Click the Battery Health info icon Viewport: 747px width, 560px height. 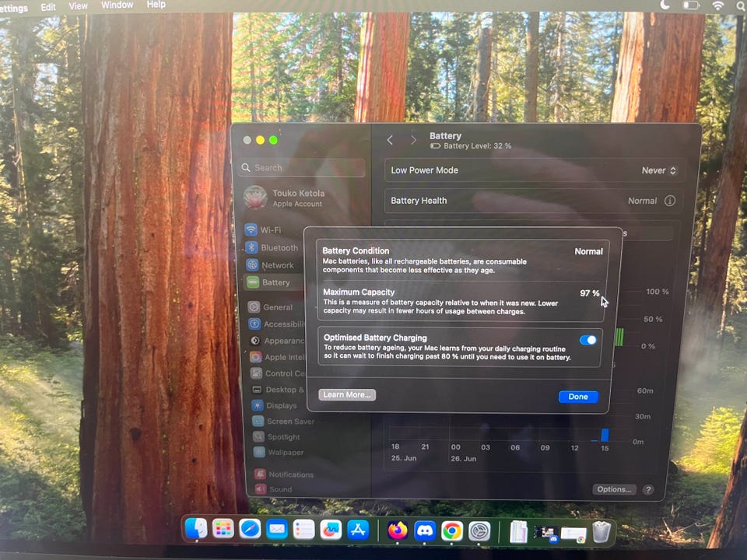[x=669, y=201]
